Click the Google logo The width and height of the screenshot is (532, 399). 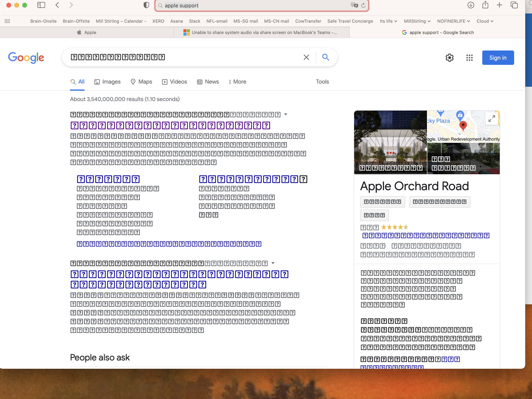click(x=26, y=58)
